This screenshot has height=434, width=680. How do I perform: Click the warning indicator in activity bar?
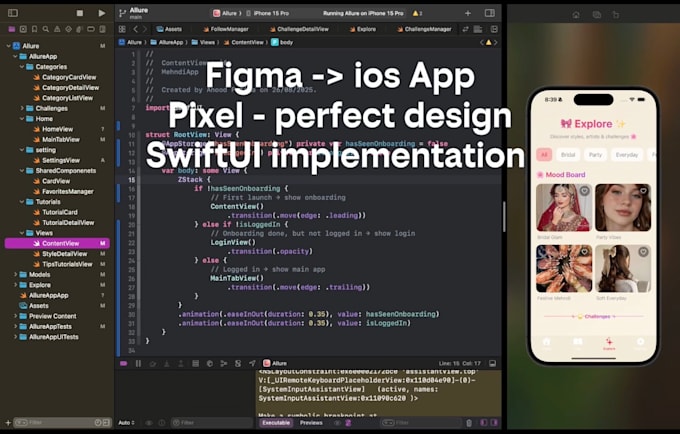point(417,13)
